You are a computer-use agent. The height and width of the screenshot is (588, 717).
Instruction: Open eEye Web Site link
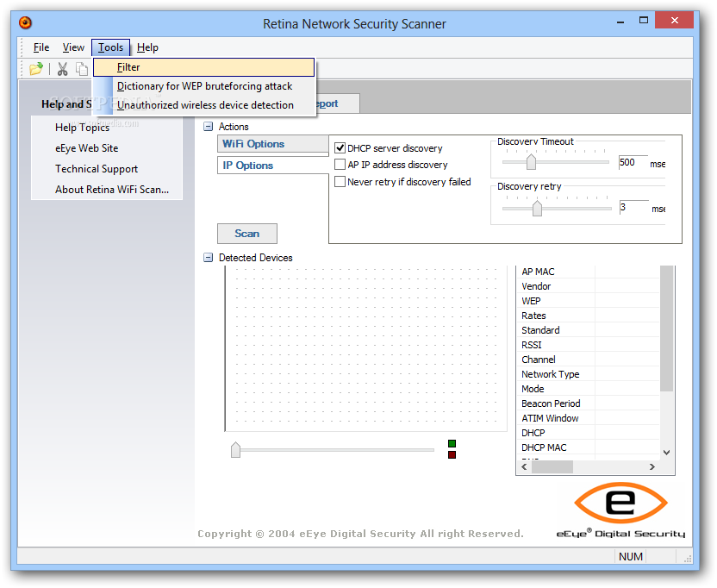87,148
